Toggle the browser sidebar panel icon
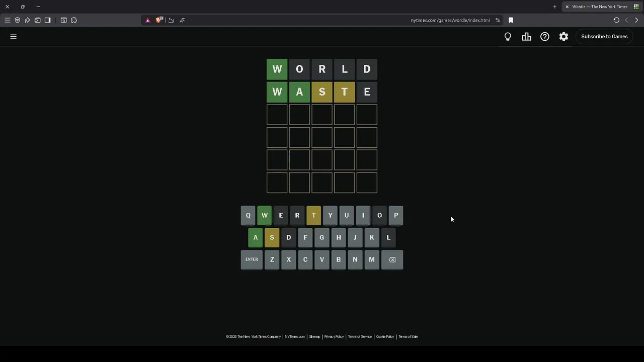The height and width of the screenshot is (362, 644). (x=47, y=20)
